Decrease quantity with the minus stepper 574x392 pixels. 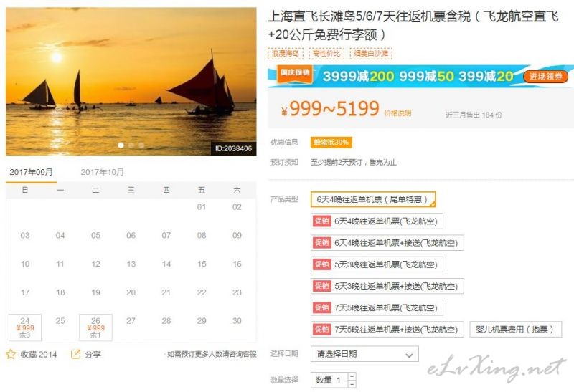coord(352,383)
